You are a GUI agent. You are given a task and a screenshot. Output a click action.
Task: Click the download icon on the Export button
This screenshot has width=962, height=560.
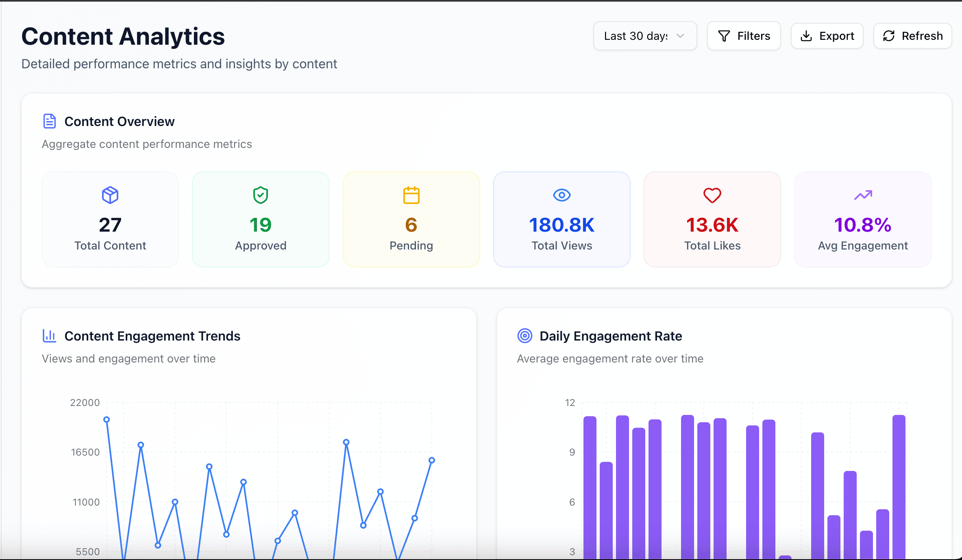tap(806, 36)
